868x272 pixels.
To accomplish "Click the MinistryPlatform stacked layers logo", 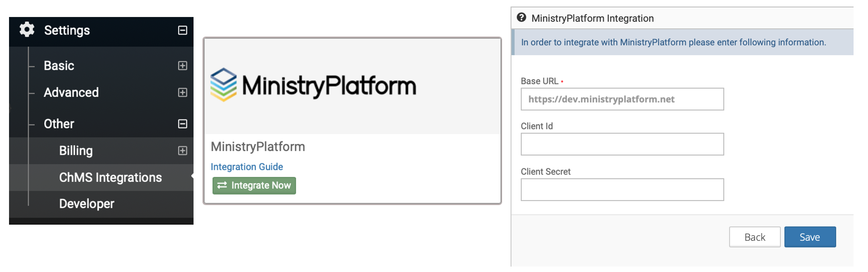I will pos(223,85).
